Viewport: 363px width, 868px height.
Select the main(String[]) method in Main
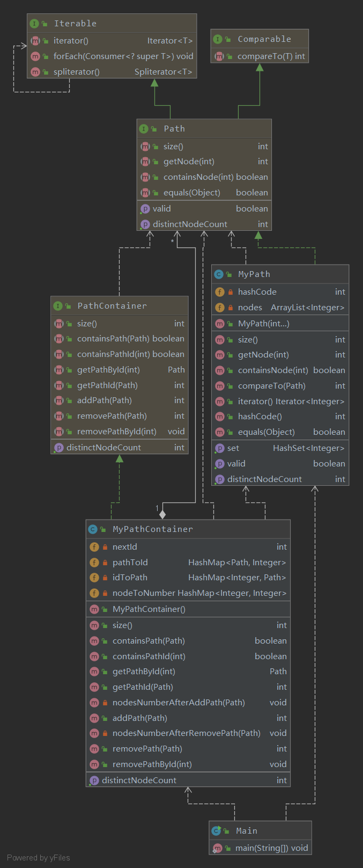click(x=271, y=848)
